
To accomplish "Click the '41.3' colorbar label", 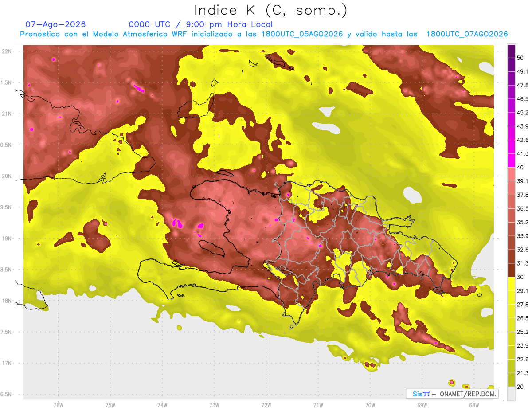I will point(523,154).
